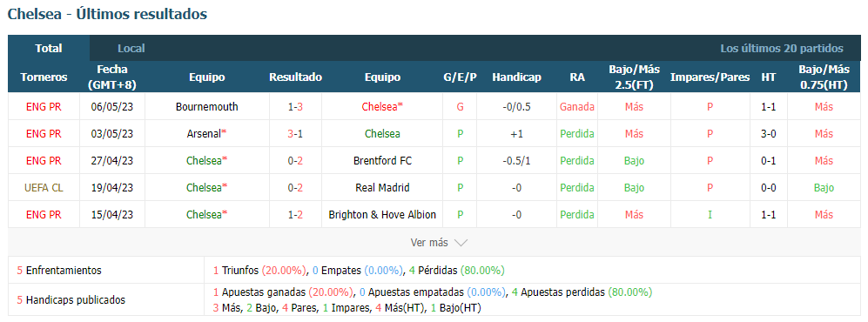Image resolution: width=868 pixels, height=322 pixels.
Task: Click the Handicap column header
Action: pos(516,77)
